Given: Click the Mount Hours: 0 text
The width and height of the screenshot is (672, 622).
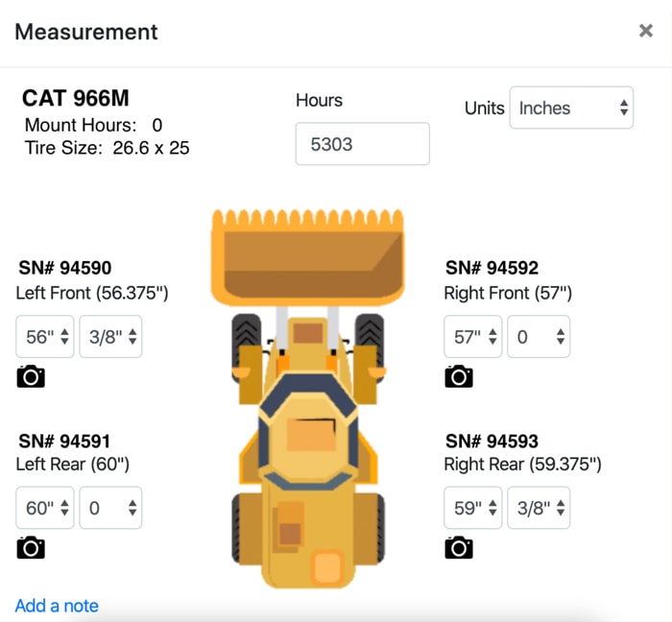Looking at the screenshot, I should click(x=93, y=125).
